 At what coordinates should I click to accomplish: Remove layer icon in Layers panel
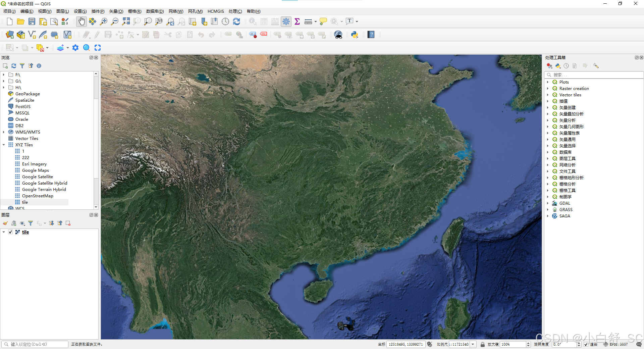tap(68, 223)
